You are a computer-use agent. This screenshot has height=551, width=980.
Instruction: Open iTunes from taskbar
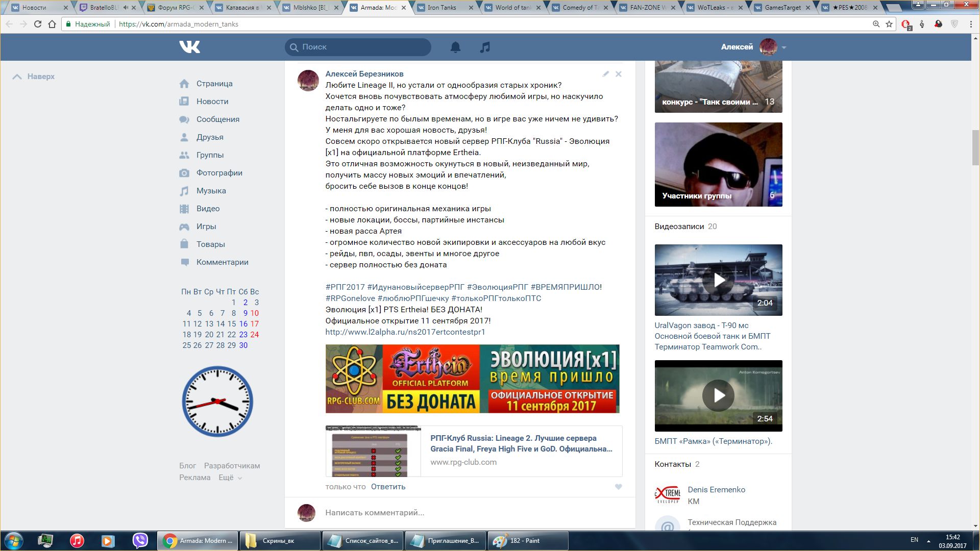click(77, 541)
